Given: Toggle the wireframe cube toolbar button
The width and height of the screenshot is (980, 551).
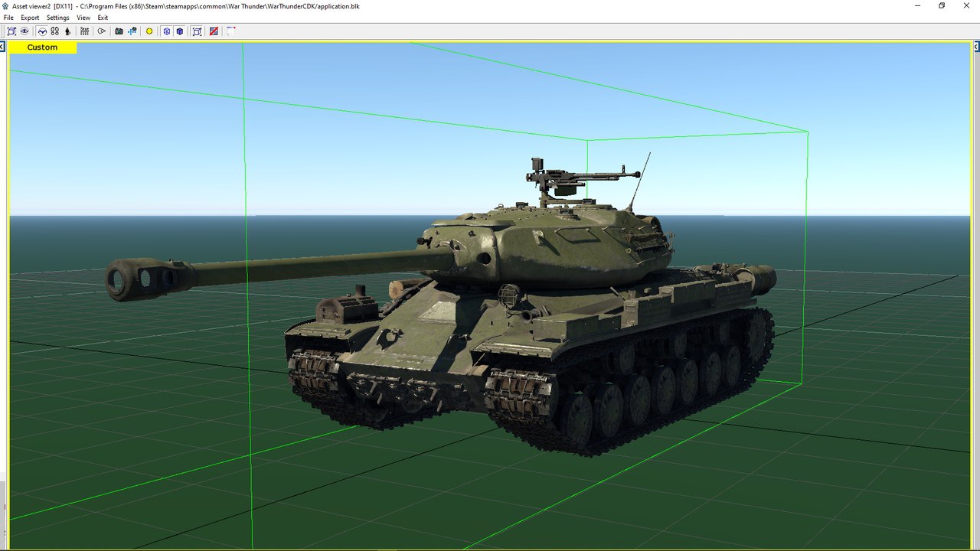Looking at the screenshot, I should tap(167, 31).
